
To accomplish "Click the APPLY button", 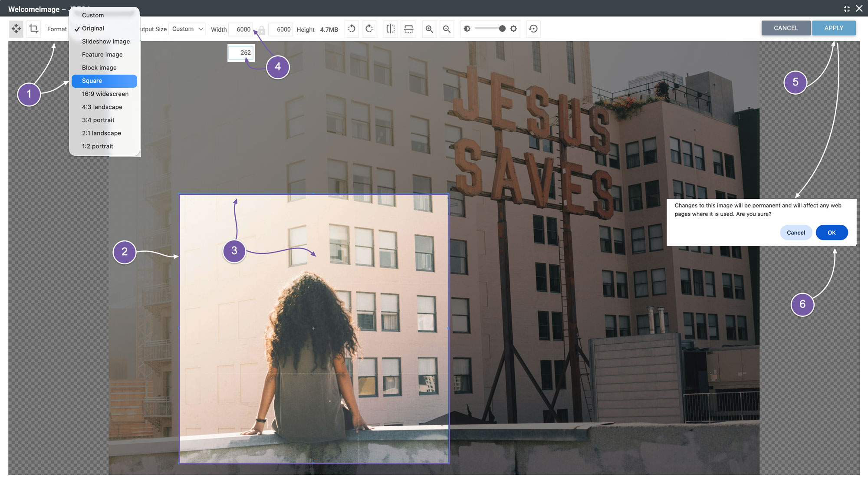I will point(834,28).
